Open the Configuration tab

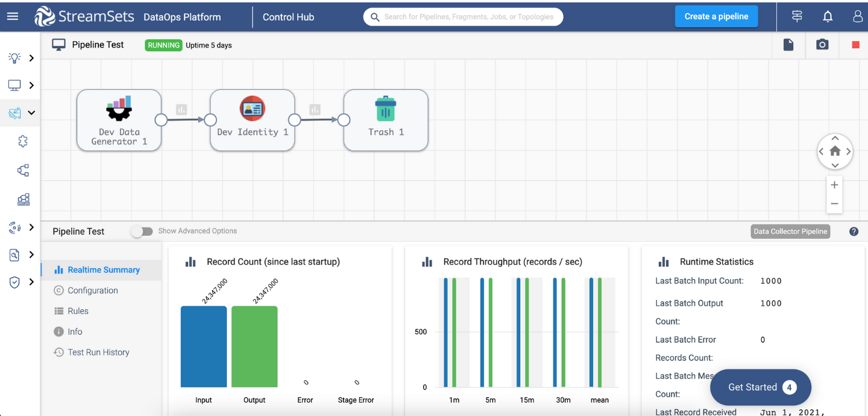(x=92, y=291)
